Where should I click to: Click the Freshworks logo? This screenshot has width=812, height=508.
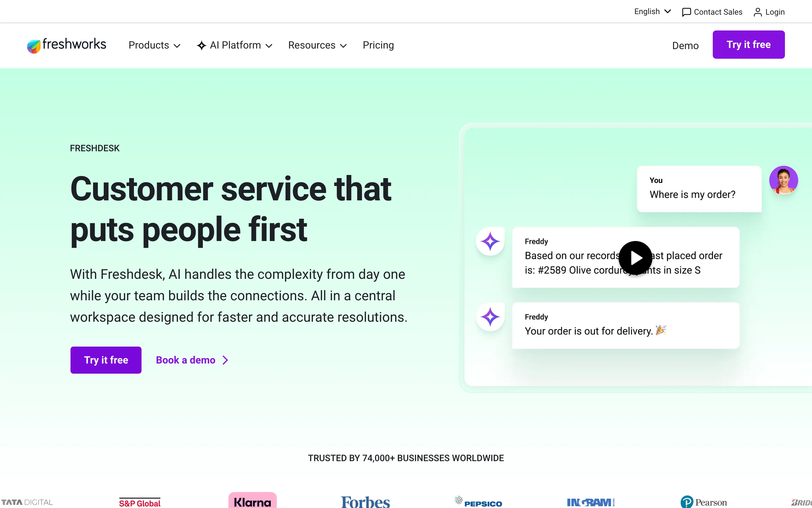(67, 45)
